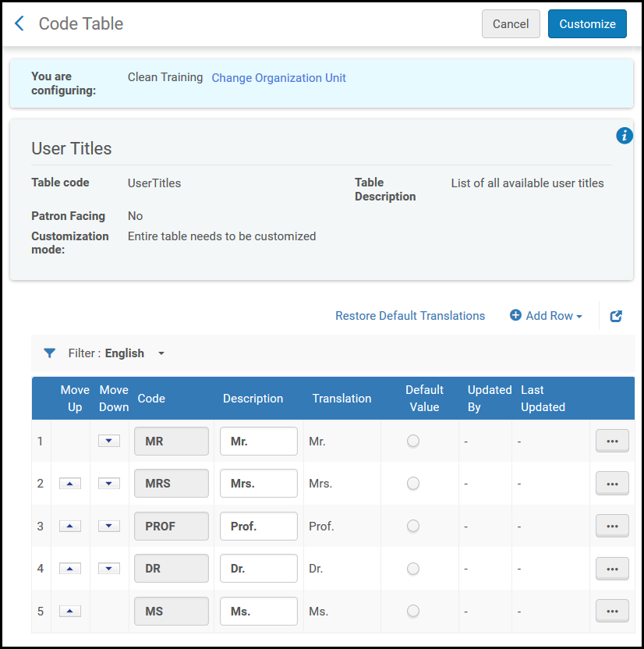The image size is (644, 649).
Task: Move the PROF row down
Action: tap(109, 526)
